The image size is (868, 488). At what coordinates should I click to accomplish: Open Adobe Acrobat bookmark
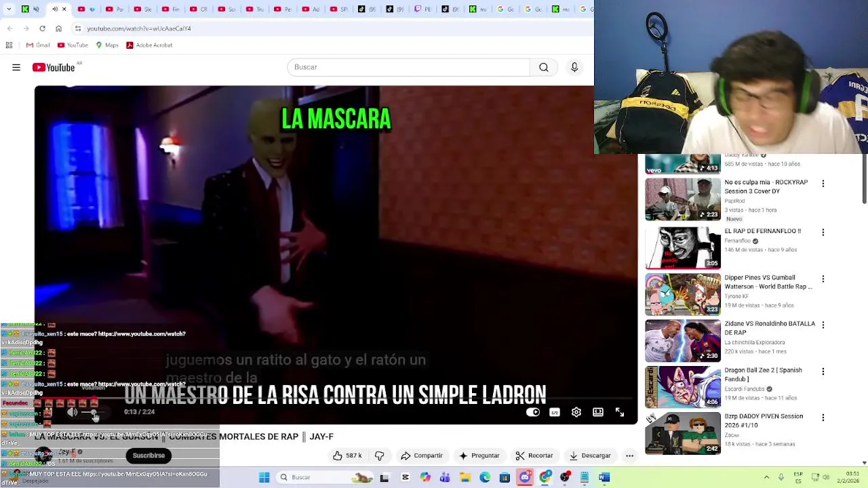(x=149, y=45)
